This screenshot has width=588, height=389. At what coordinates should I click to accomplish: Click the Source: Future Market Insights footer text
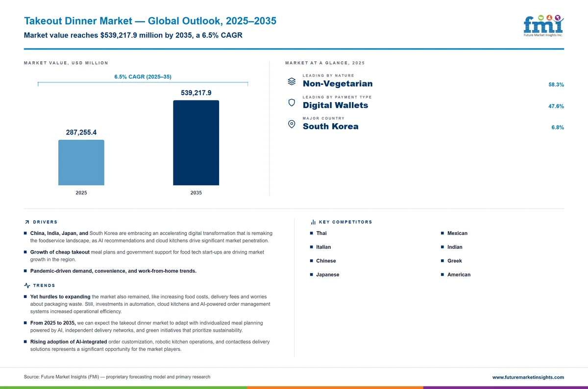tap(117, 377)
